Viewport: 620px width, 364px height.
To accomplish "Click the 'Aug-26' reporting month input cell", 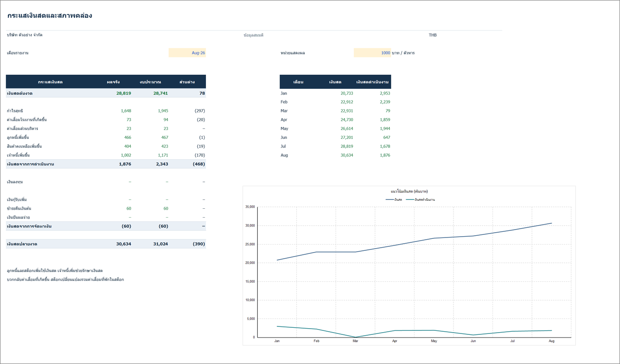I will (x=187, y=53).
